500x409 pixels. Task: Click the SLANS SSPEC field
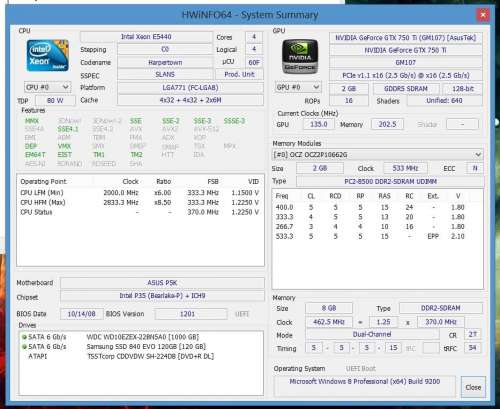click(x=165, y=75)
